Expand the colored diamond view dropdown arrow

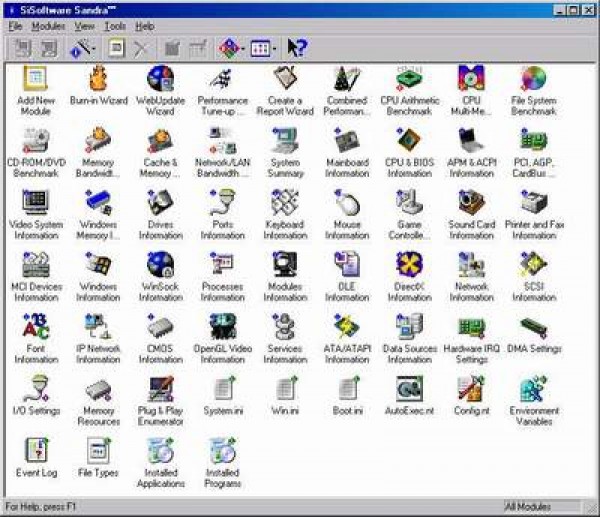tap(243, 49)
